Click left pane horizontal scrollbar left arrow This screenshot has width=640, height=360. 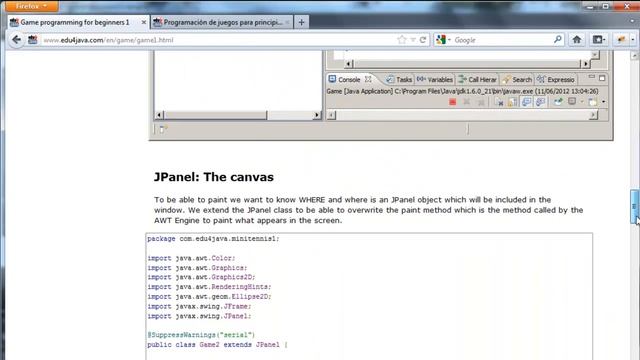(x=159, y=115)
